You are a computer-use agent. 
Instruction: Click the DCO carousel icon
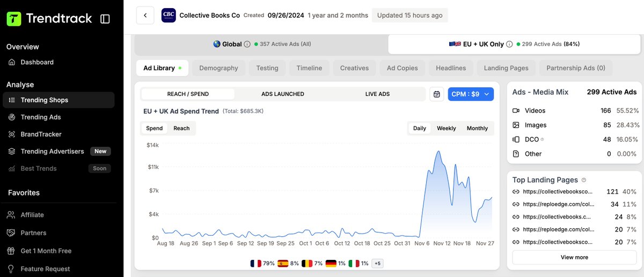516,139
